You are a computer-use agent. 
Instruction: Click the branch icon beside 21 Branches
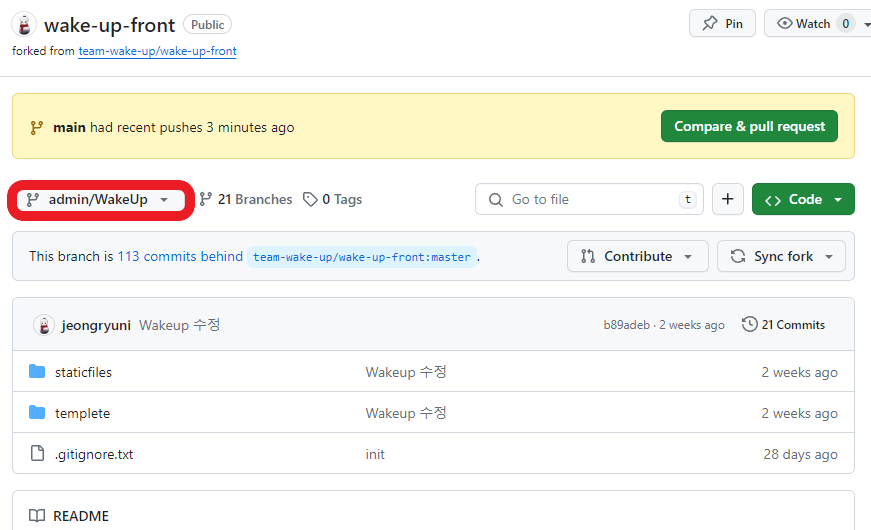206,199
